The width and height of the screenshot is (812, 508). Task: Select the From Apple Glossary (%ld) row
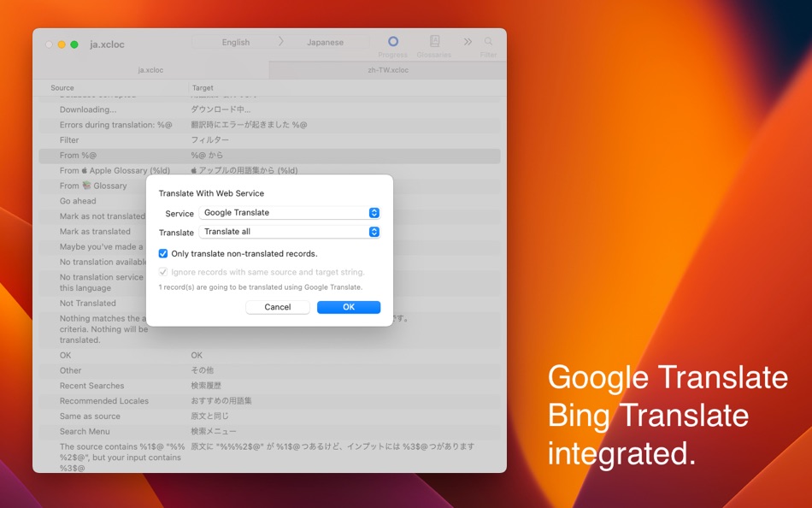[269, 170]
